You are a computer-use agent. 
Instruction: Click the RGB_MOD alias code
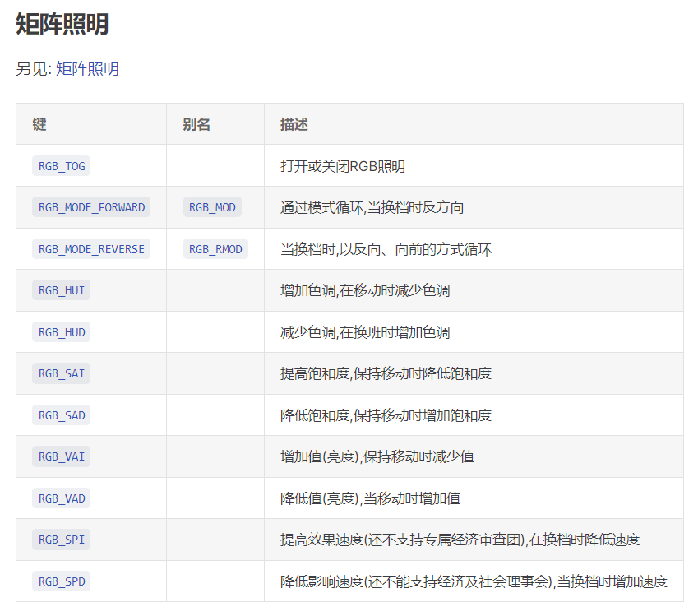(x=212, y=207)
